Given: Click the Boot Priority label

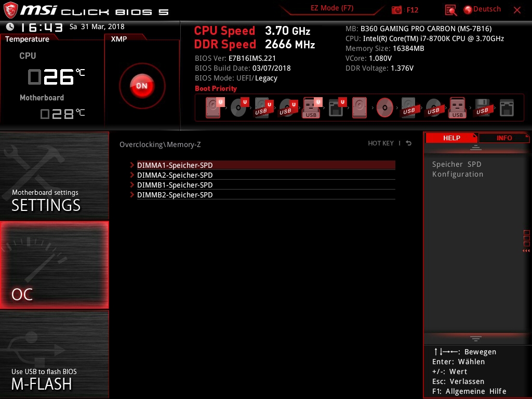Looking at the screenshot, I should (x=216, y=88).
